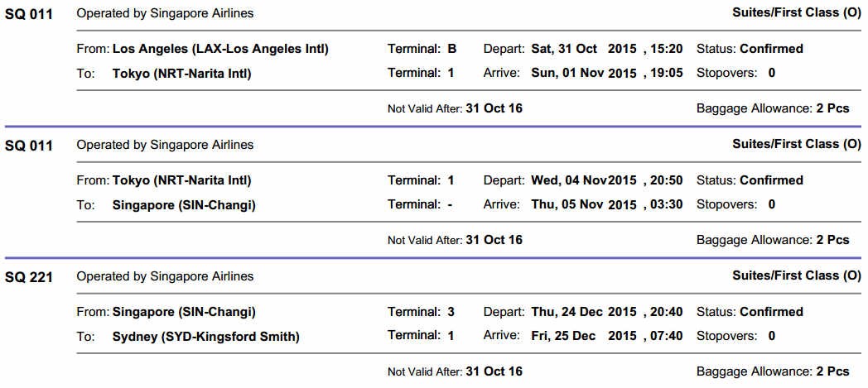This screenshot has height=388, width=868.
Task: Click the Terminal 3 value
Action: click(x=451, y=312)
